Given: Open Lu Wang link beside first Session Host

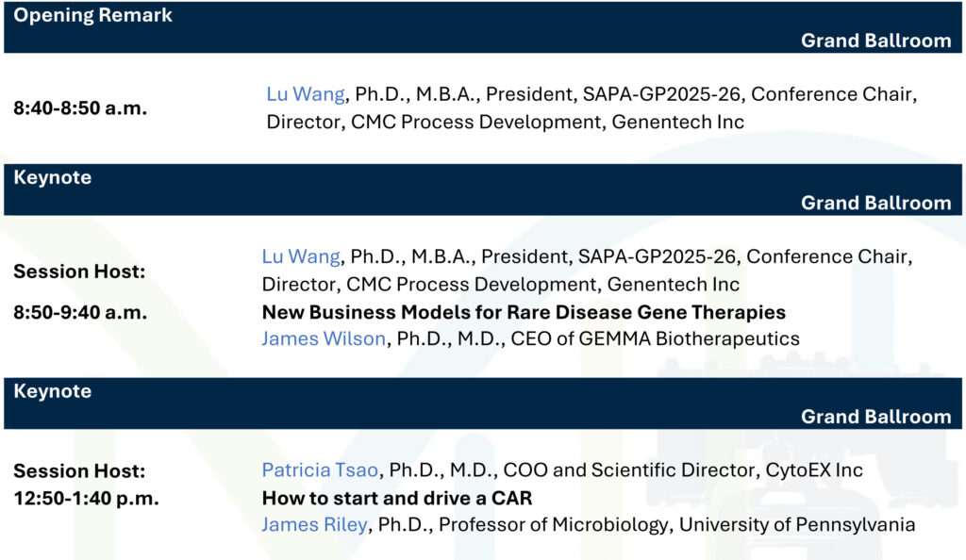Looking at the screenshot, I should pos(301,256).
